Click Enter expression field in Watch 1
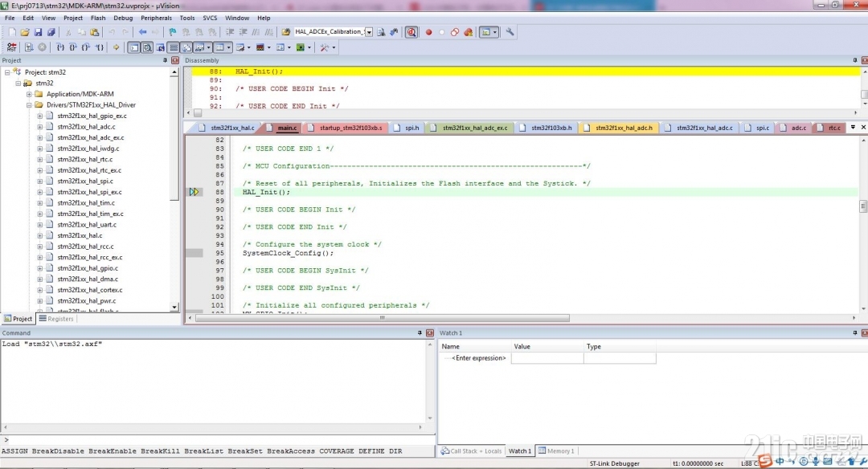Image resolution: width=868 pixels, height=469 pixels. click(479, 358)
